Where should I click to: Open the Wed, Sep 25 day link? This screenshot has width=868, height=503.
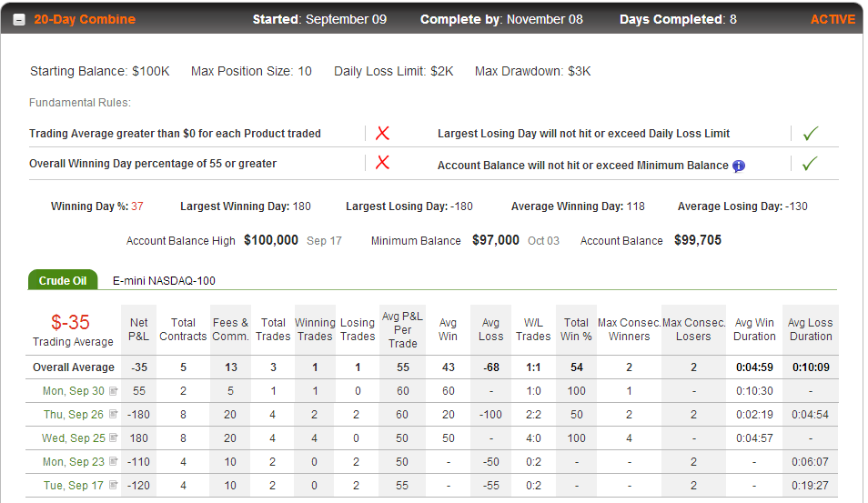point(73,438)
